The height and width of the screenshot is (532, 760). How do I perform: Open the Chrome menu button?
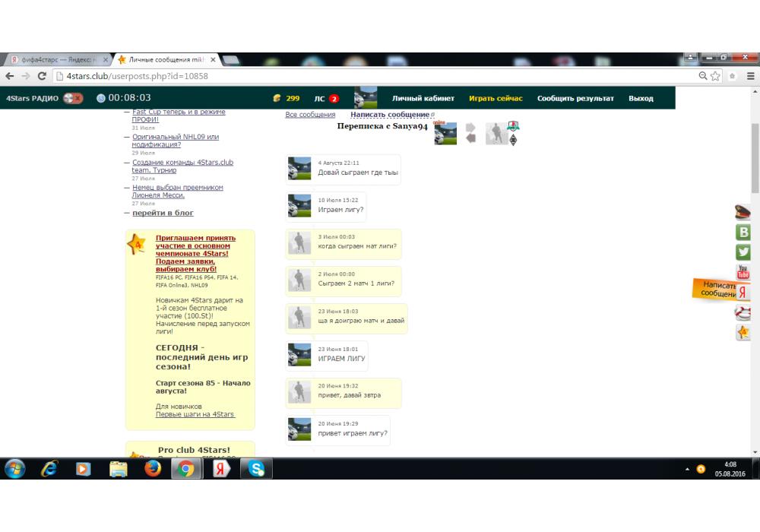coord(751,76)
